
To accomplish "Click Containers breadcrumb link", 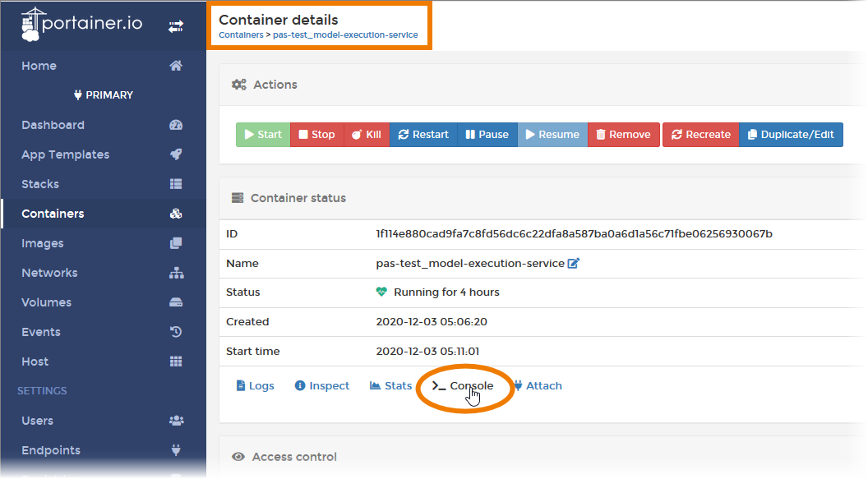I will click(240, 35).
